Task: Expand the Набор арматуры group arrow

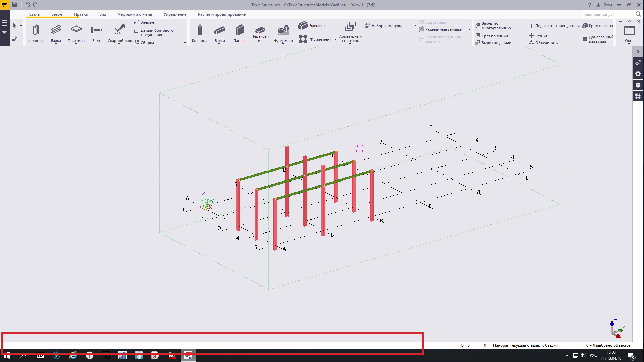Action: pyautogui.click(x=415, y=26)
